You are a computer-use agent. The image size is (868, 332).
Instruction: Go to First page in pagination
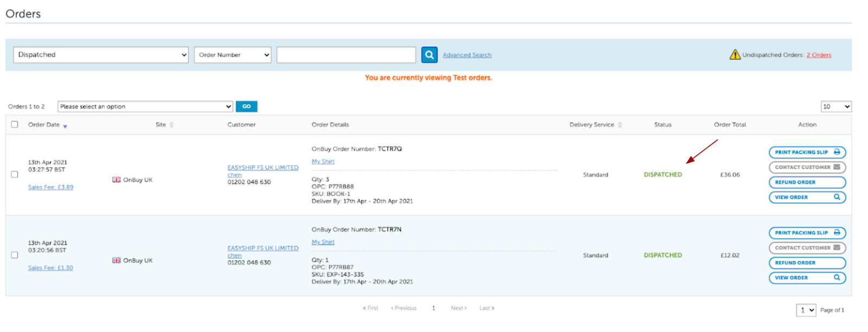371,308
